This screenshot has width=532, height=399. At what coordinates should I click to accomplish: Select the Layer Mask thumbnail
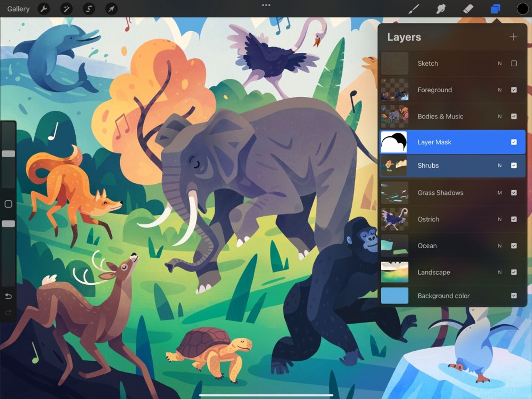tap(394, 142)
